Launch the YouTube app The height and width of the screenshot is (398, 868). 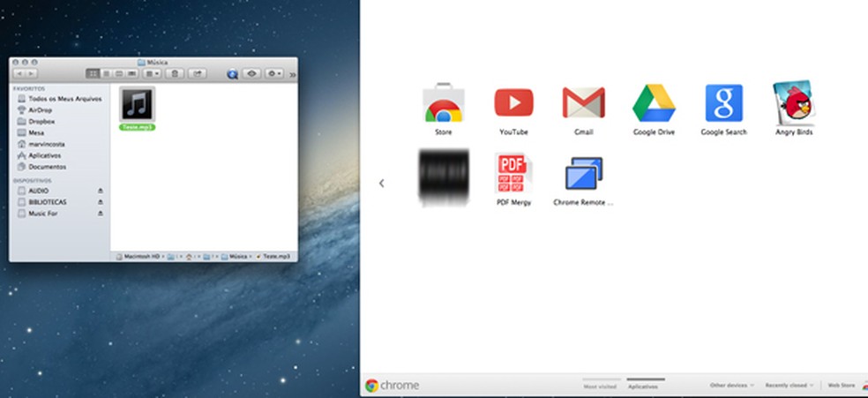pyautogui.click(x=513, y=103)
